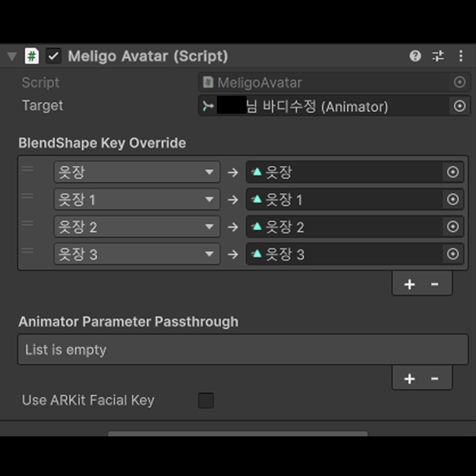
Task: Open the 옷장 3 key dropdown
Action: coord(137,254)
